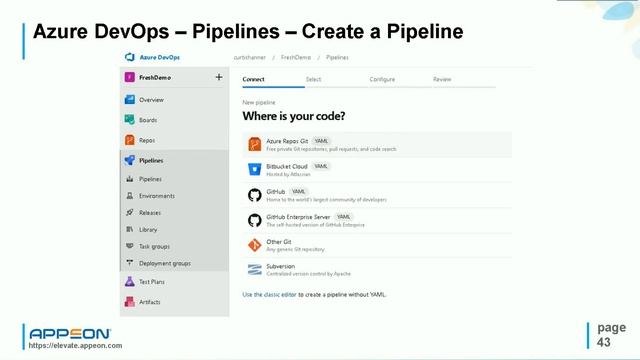Screen dimensions: 640x360
Task: Open the Artifacts sidebar label
Action: (150, 302)
